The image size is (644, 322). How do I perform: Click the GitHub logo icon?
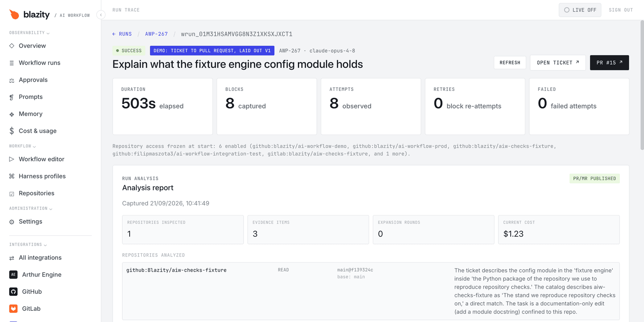[13, 292]
